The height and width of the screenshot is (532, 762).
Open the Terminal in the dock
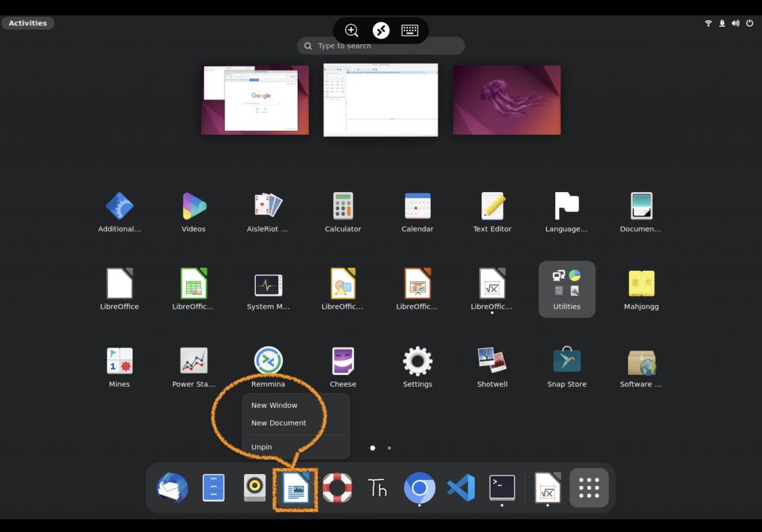click(502, 488)
